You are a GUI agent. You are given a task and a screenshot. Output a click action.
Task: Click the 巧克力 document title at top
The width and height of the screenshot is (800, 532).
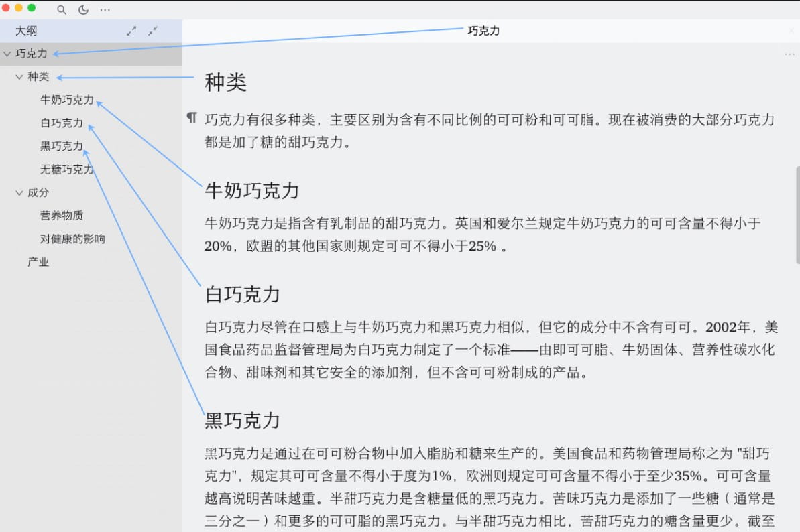tap(483, 30)
